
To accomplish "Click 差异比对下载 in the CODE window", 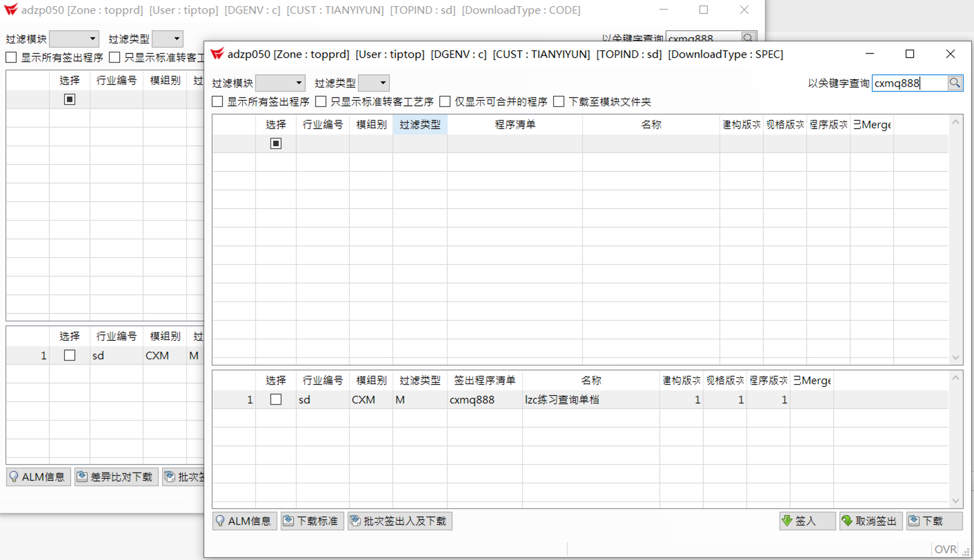I will click(116, 477).
